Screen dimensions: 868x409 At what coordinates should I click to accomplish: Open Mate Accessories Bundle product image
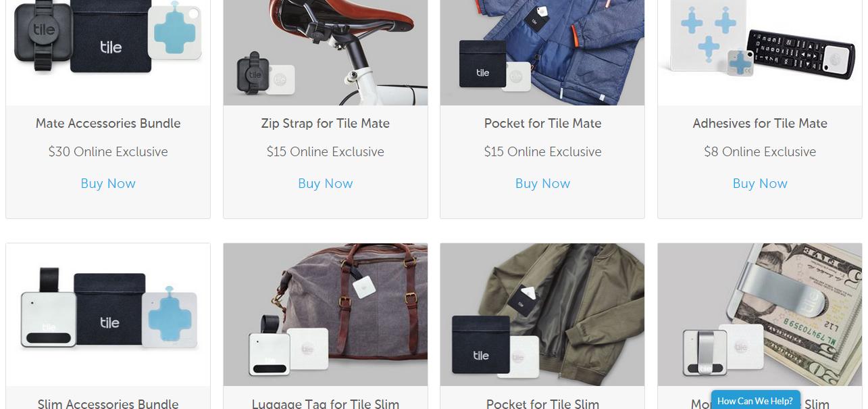(108, 52)
